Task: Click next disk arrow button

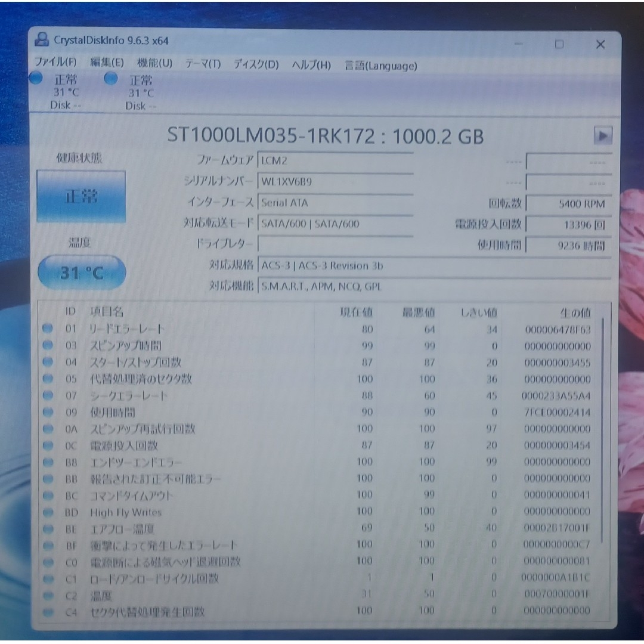Action: (602, 135)
